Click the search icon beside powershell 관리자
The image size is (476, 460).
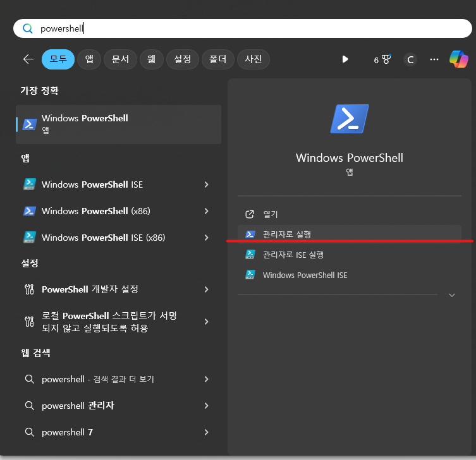(30, 406)
